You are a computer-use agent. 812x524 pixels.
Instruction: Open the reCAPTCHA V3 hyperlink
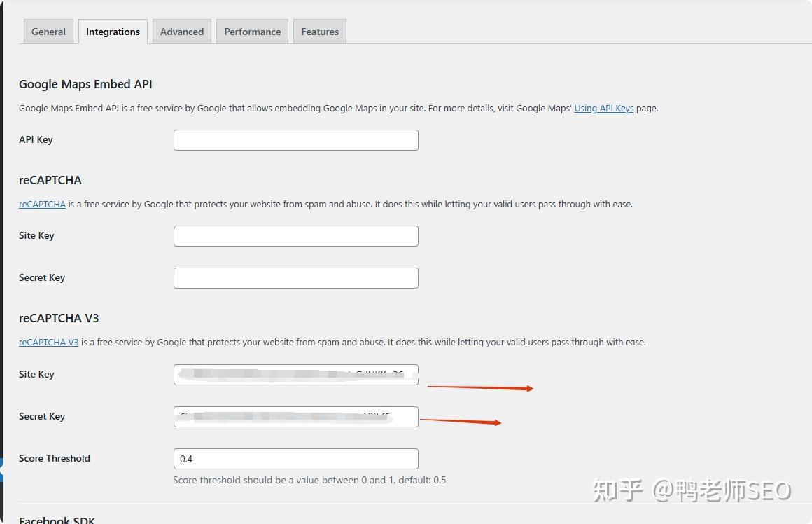click(x=48, y=342)
